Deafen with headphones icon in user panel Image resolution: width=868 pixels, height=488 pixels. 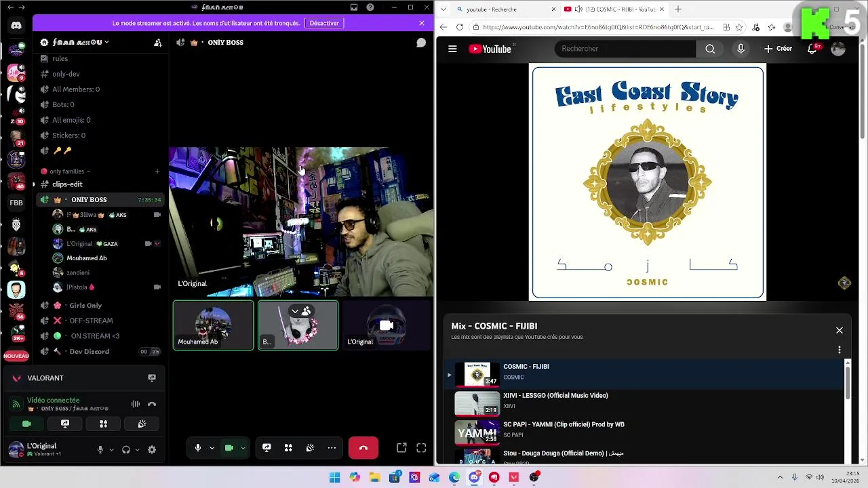point(125,449)
